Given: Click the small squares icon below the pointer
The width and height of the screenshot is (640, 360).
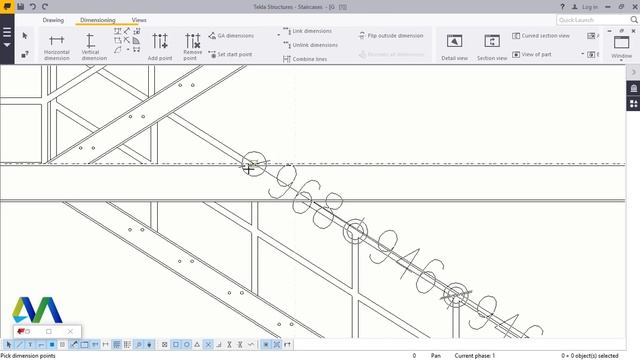Looking at the screenshot, I should (25, 54).
